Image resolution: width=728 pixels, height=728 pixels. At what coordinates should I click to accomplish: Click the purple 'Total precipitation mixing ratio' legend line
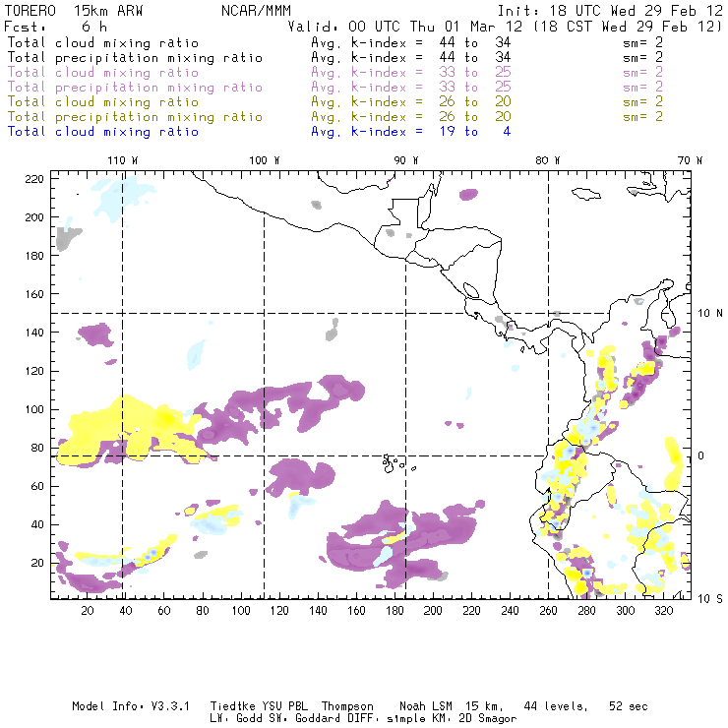tap(135, 88)
